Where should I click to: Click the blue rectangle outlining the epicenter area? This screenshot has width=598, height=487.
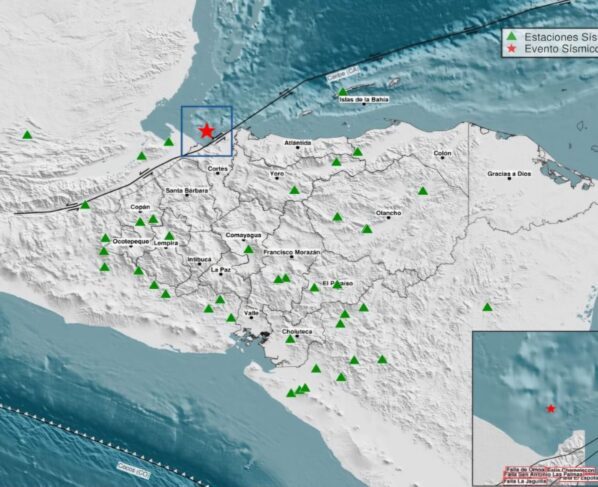point(207,131)
